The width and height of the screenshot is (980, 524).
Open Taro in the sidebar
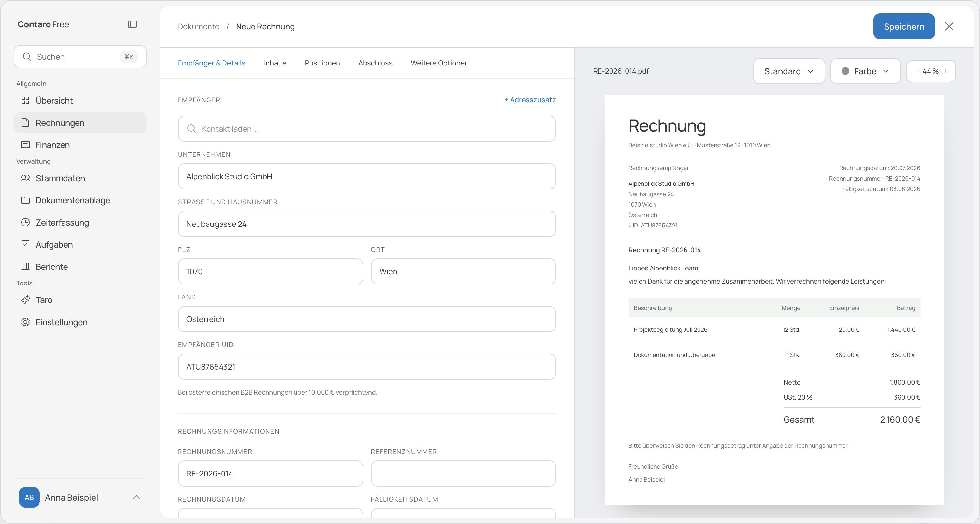coord(80,300)
